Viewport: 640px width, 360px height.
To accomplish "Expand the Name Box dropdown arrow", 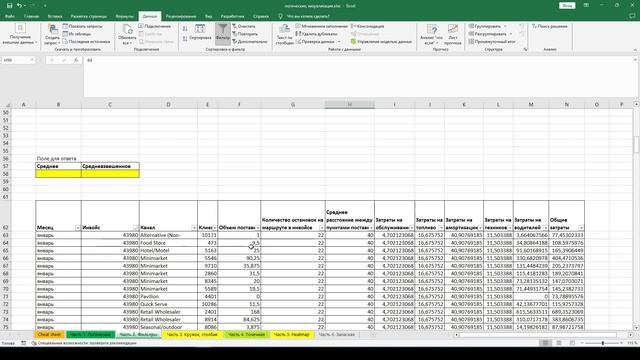I will [x=32, y=60].
